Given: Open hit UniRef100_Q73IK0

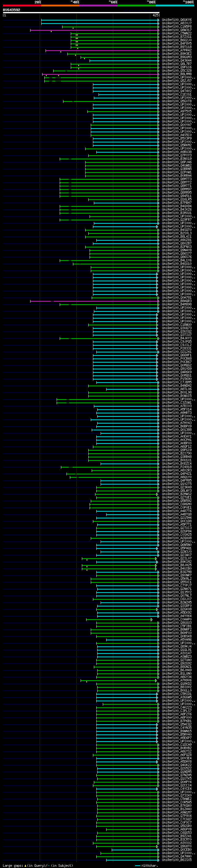Looking at the screenshot, I should coord(177,795).
